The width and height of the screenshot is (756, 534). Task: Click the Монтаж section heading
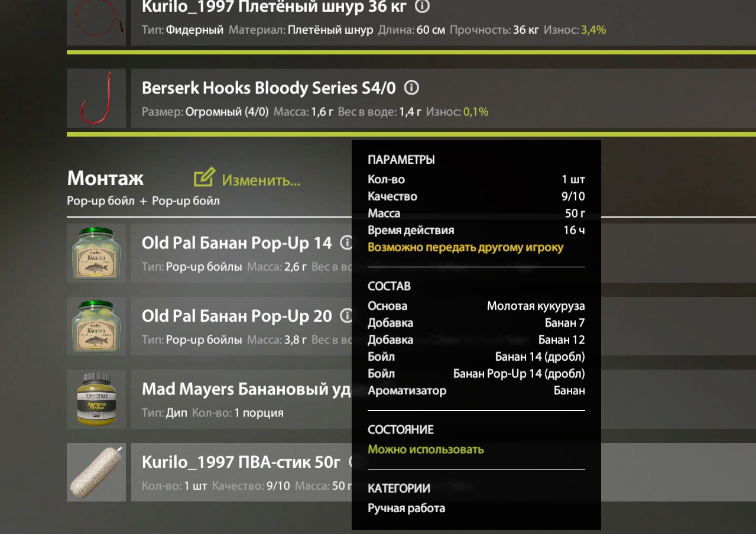tap(105, 178)
